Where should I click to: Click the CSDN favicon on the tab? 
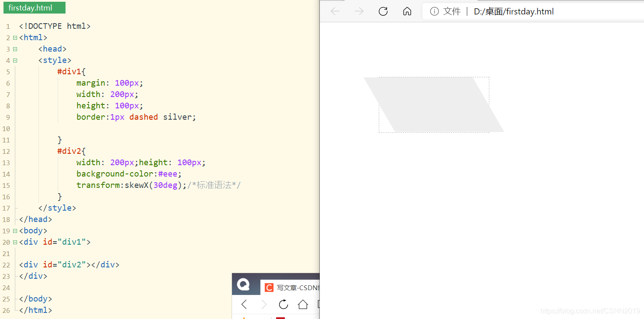[x=269, y=288]
